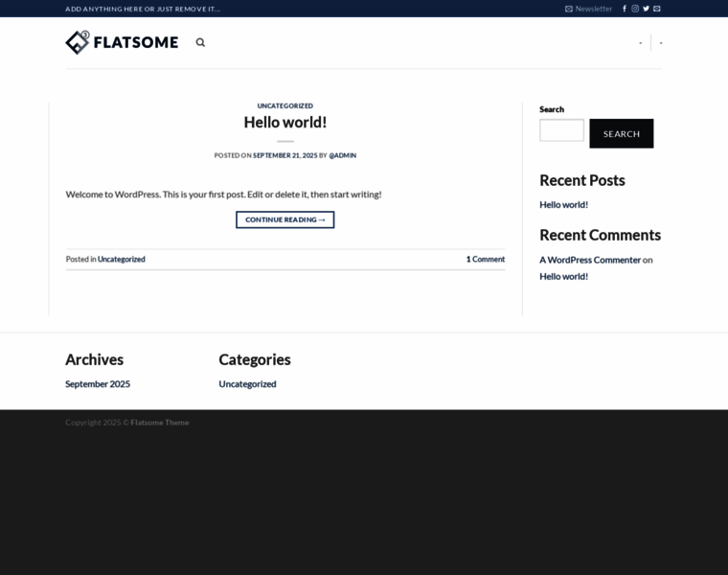
Task: Open the September 2025 archive
Action: 98,383
